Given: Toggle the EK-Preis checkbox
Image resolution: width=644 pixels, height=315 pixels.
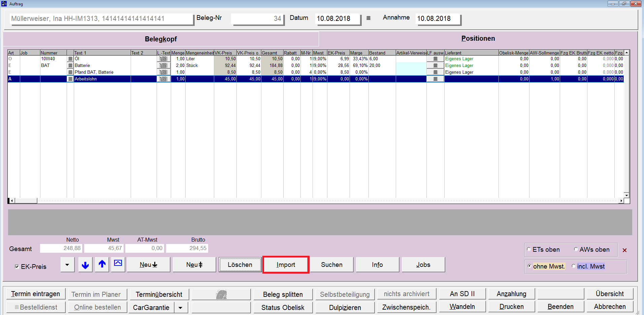Looking at the screenshot, I should pyautogui.click(x=17, y=267).
